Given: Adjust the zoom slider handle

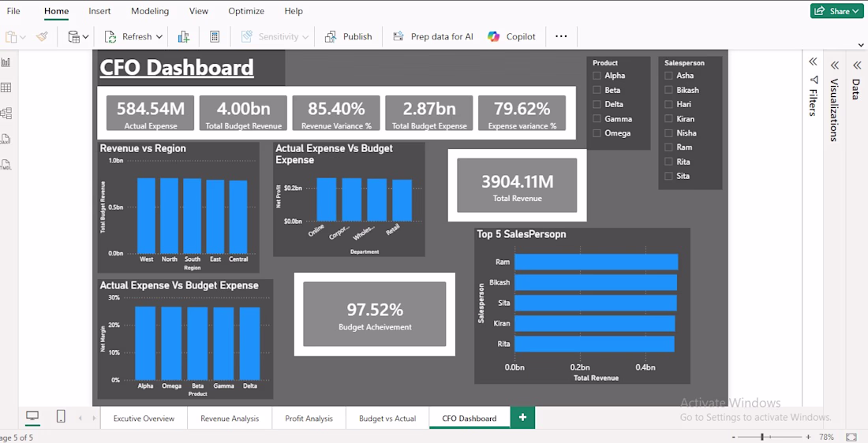Looking at the screenshot, I should click(762, 437).
